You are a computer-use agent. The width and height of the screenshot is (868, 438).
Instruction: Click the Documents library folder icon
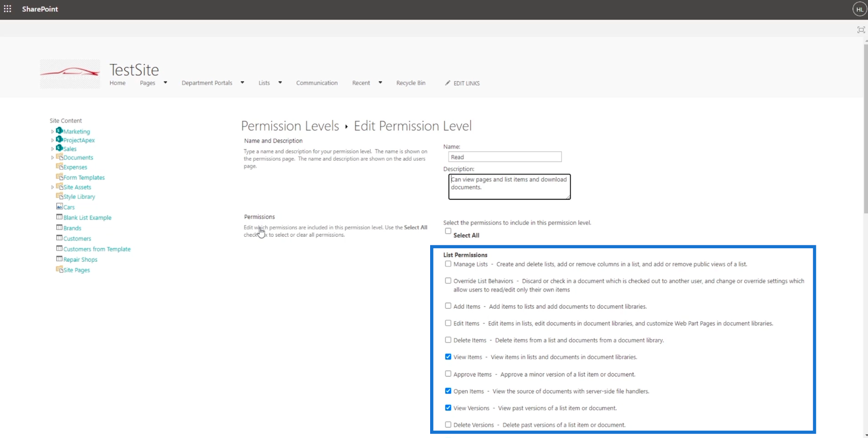(x=60, y=157)
